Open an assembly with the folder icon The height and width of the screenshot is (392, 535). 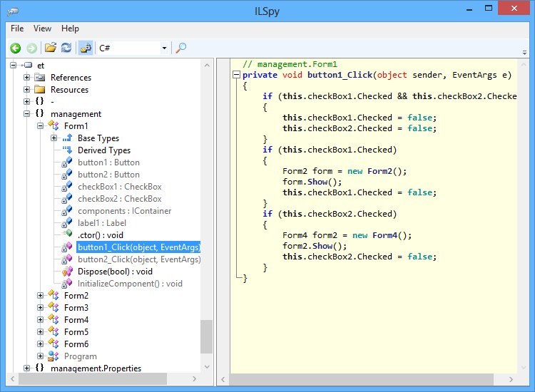(51, 48)
